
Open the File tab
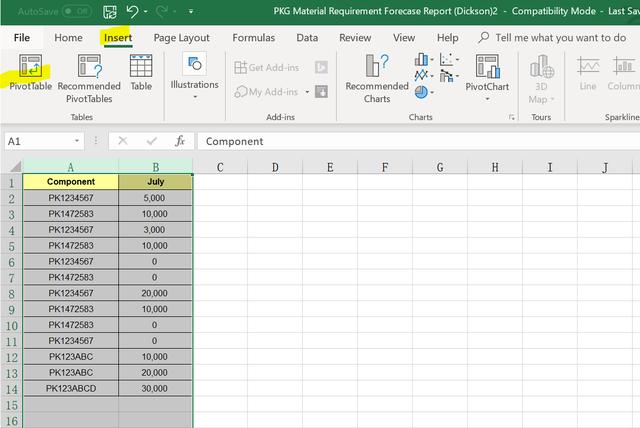pyautogui.click(x=22, y=38)
